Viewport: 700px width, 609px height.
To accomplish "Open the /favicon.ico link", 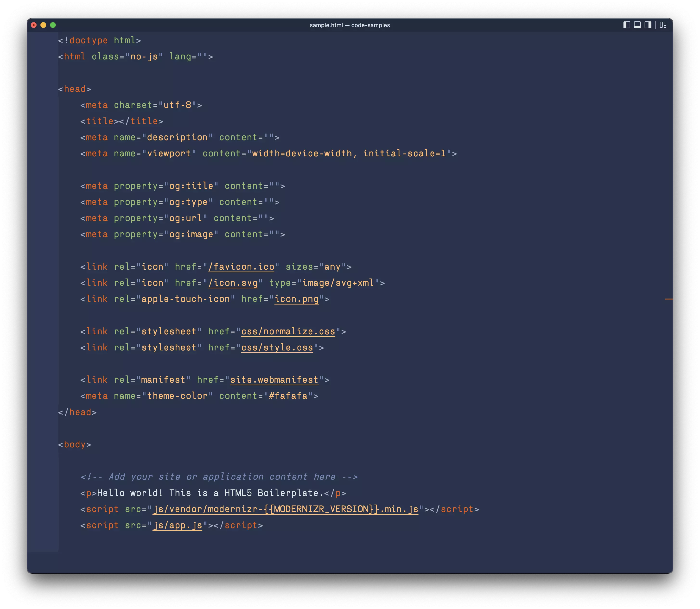I will coord(241,267).
